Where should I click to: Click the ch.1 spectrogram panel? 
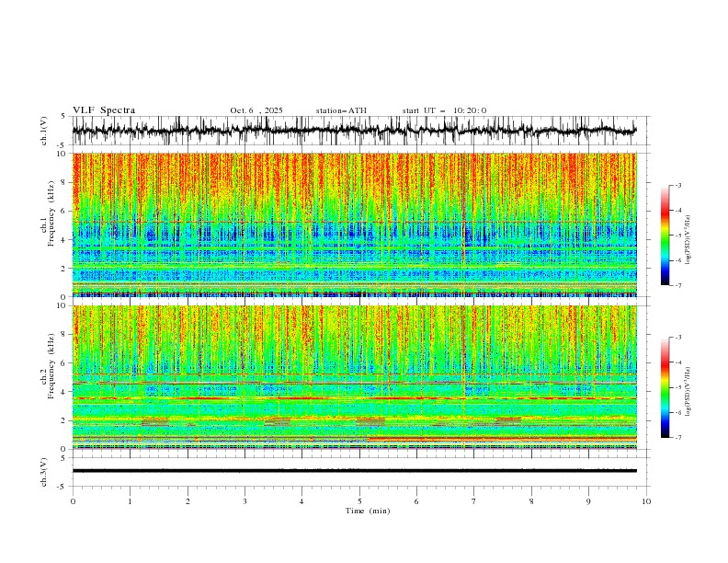[x=354, y=224]
